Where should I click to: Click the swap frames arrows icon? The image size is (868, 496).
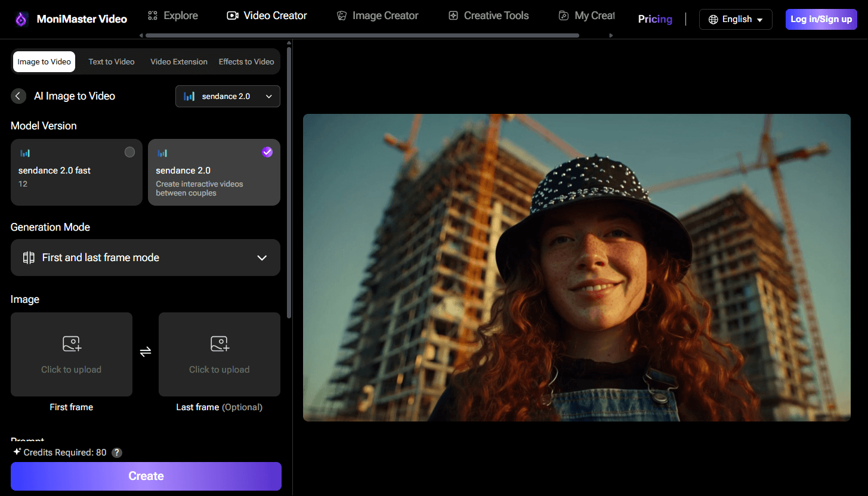tap(146, 352)
